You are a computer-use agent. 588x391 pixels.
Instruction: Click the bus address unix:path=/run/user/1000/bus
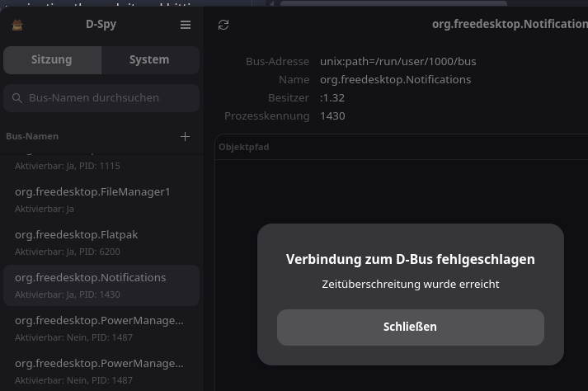[397, 62]
